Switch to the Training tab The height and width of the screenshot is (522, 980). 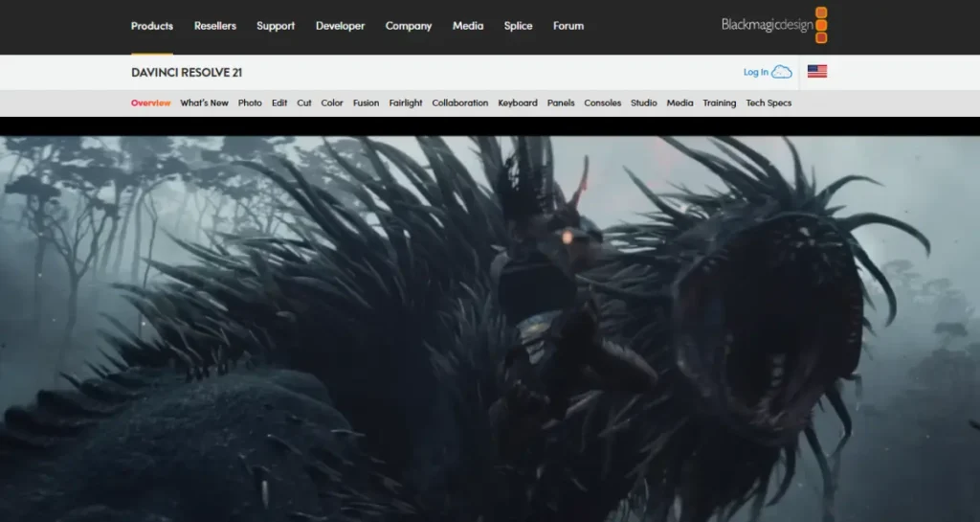(x=720, y=103)
